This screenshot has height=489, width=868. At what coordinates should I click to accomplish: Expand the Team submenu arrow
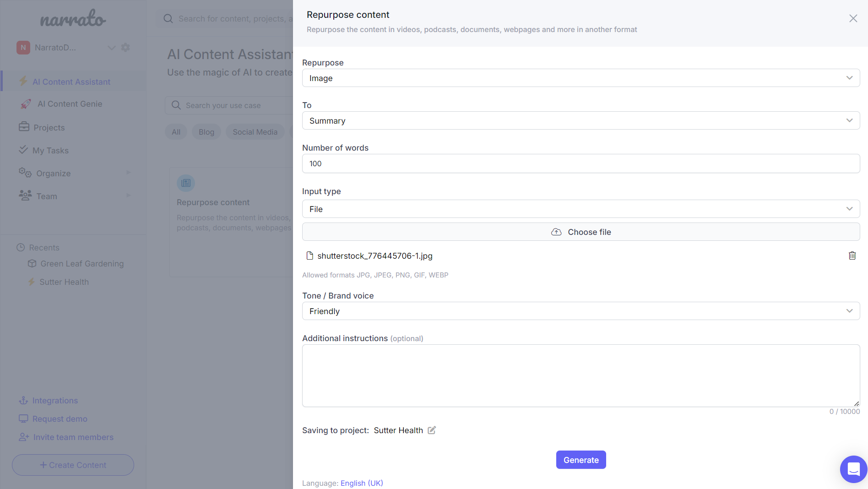tap(129, 196)
